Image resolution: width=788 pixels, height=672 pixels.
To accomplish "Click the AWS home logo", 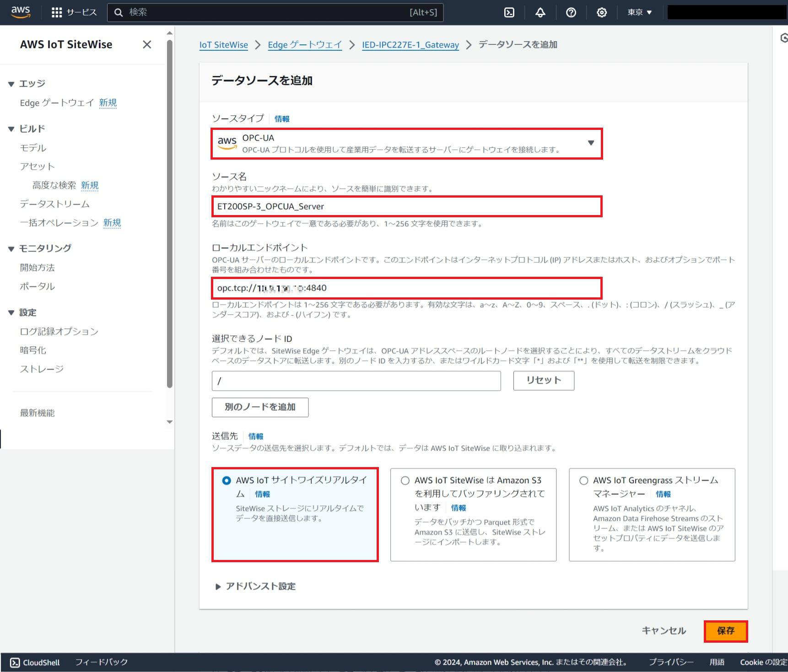I will click(x=21, y=12).
